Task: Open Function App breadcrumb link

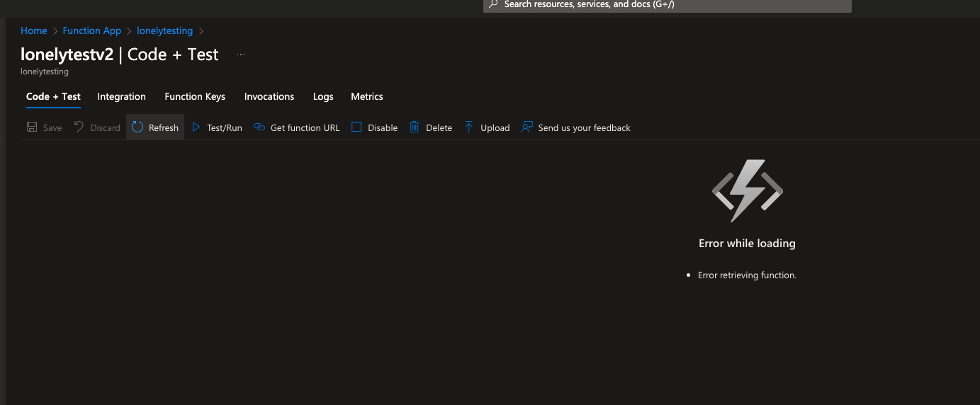Action: click(x=92, y=30)
